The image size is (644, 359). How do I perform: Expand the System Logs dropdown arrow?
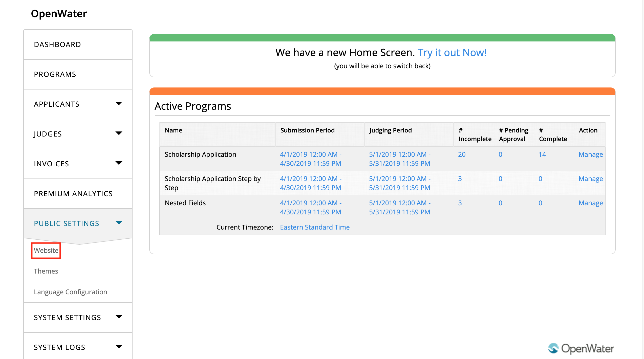119,347
